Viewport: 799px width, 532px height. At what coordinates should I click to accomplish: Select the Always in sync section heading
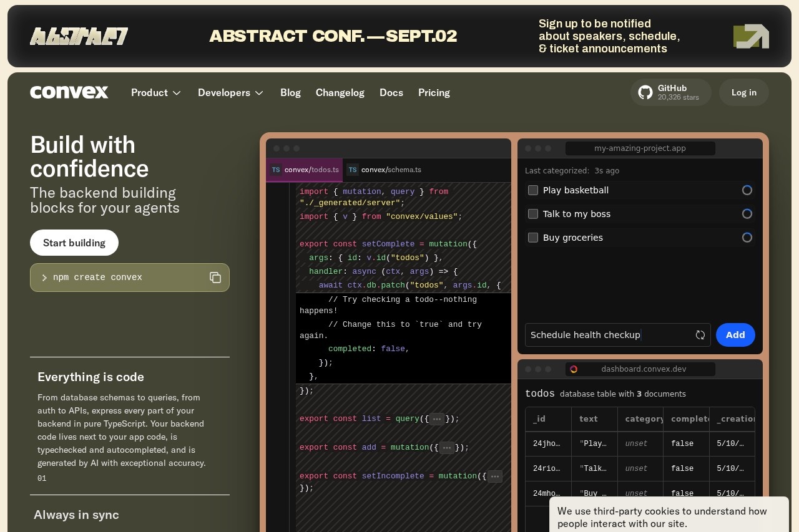coord(76,515)
